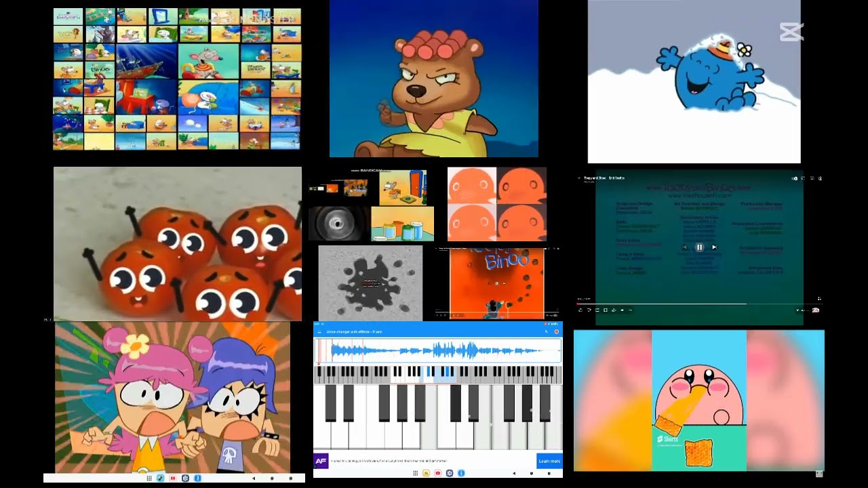
Task: Click the AF advertisement logo
Action: tap(321, 461)
